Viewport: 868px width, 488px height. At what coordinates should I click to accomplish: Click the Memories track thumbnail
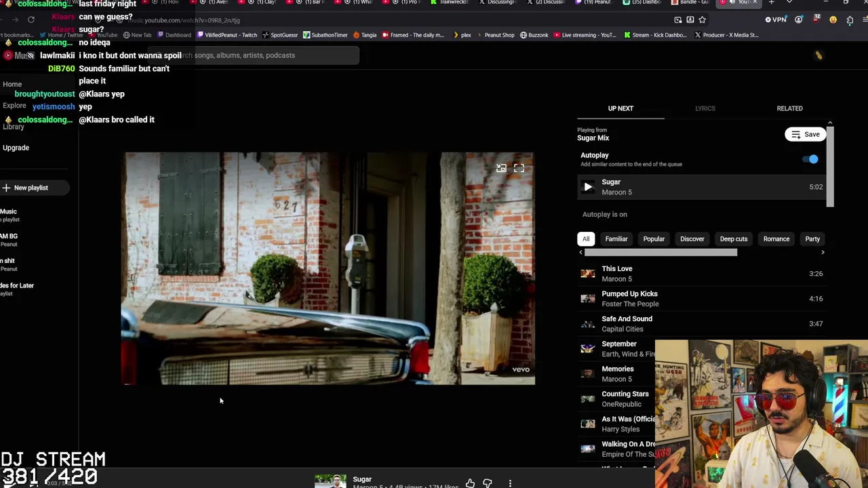click(588, 374)
